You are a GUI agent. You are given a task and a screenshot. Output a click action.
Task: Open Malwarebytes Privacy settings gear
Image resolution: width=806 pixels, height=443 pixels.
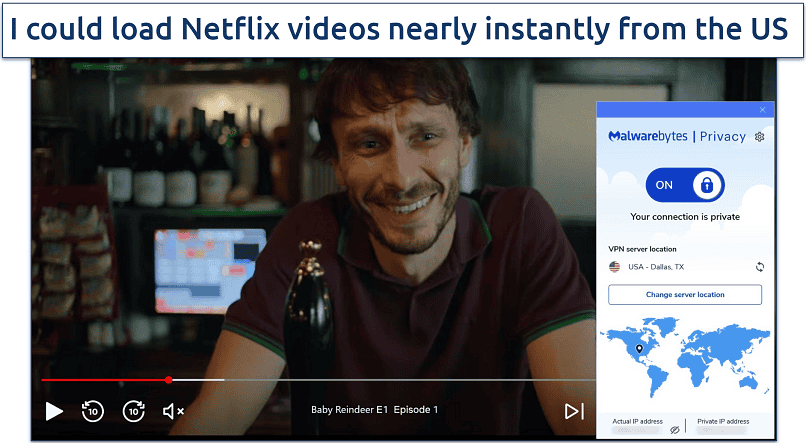[x=760, y=137]
